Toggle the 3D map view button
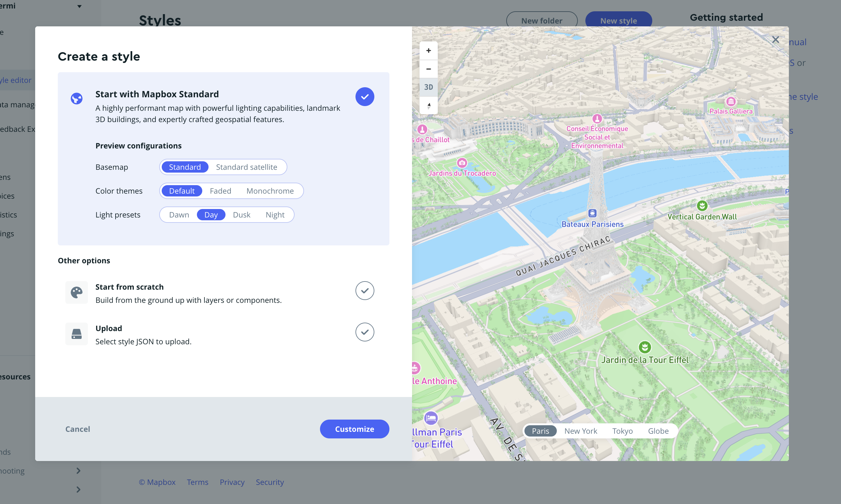 pyautogui.click(x=428, y=87)
